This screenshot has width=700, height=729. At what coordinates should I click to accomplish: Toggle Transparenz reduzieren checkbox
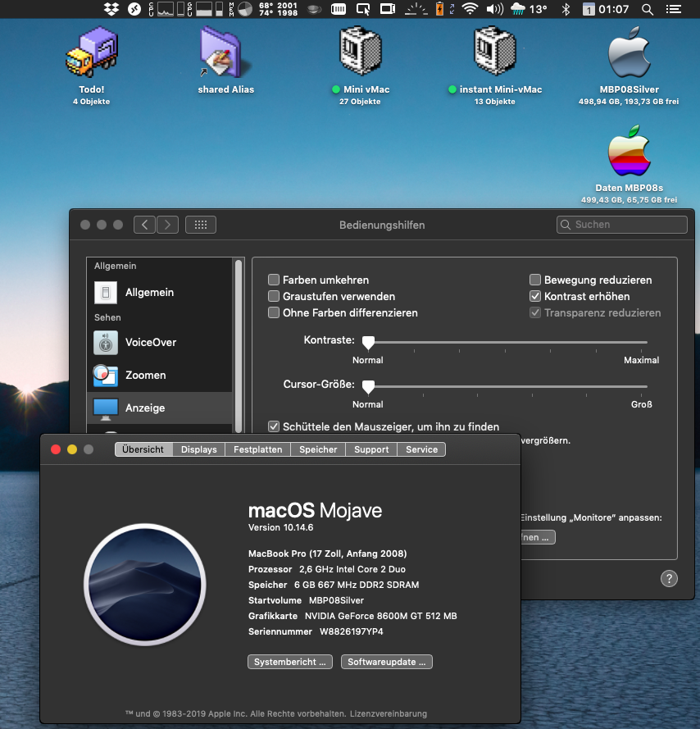coord(535,312)
